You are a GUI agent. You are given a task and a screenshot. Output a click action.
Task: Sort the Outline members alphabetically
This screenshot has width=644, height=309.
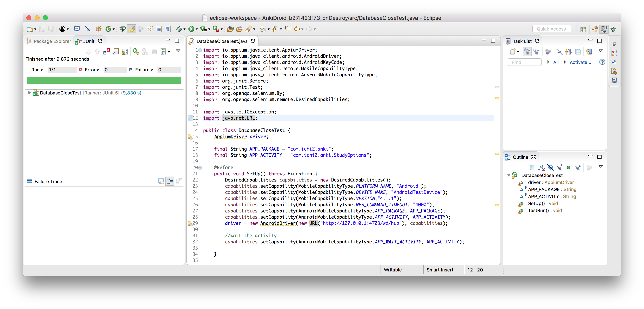pyautogui.click(x=542, y=167)
